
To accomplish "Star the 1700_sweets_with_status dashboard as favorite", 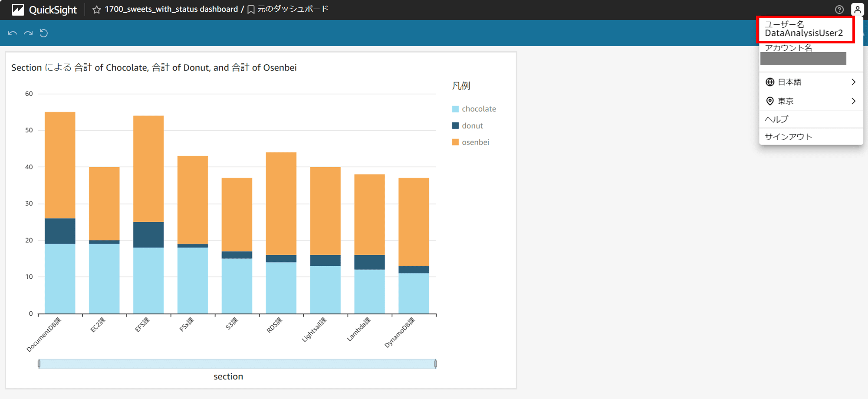I will click(96, 10).
